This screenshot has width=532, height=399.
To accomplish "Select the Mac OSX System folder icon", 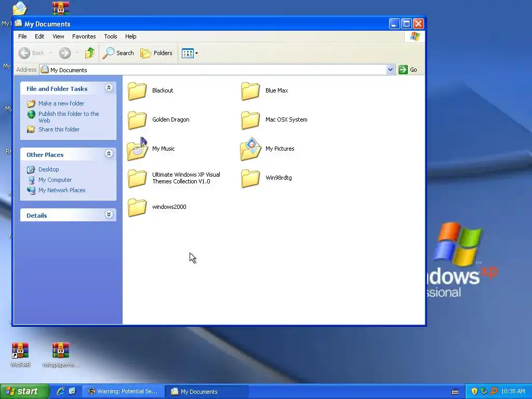I will [x=250, y=120].
